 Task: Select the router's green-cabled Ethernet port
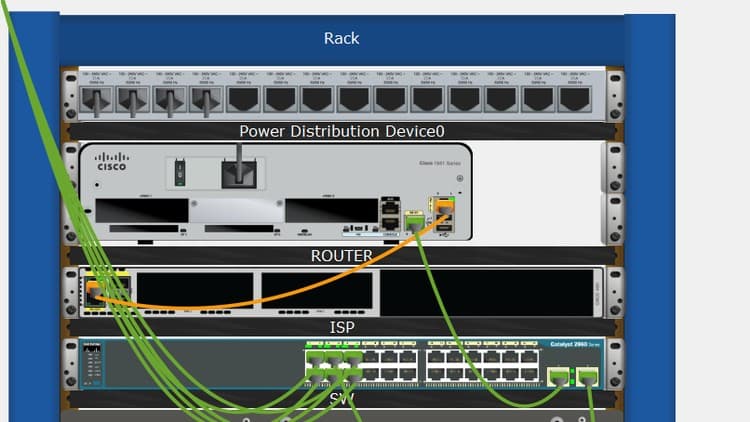click(414, 222)
